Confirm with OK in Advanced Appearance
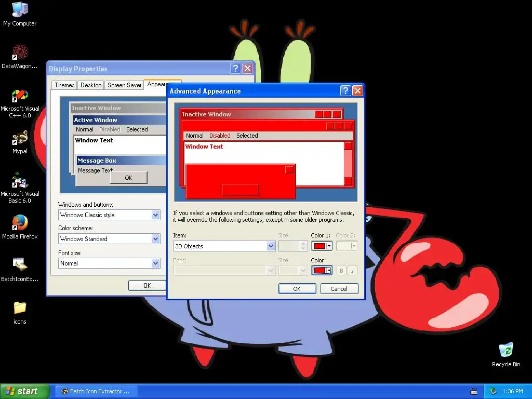Viewport: 532px width, 399px height. (297, 289)
